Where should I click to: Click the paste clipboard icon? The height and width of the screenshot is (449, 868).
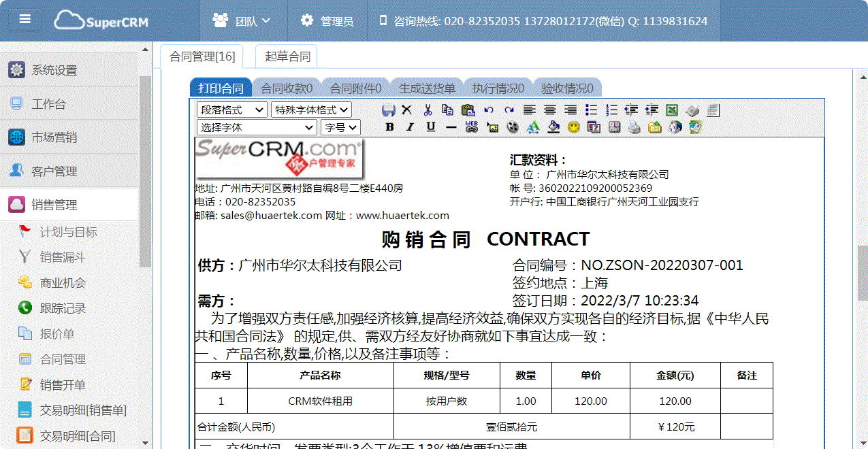pos(468,110)
